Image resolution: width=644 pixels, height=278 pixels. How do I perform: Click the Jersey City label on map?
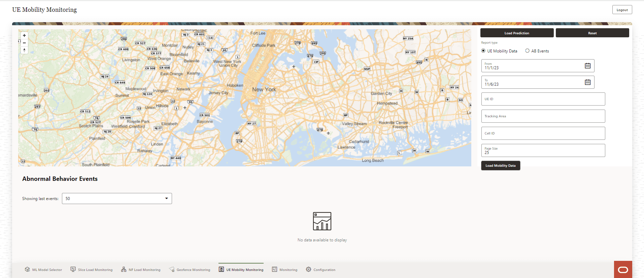[218, 93]
